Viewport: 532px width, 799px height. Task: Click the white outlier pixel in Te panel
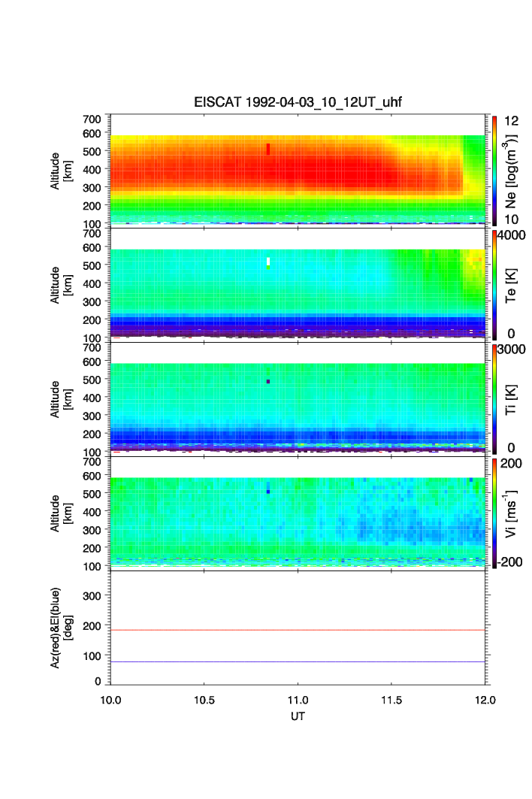[x=268, y=262]
